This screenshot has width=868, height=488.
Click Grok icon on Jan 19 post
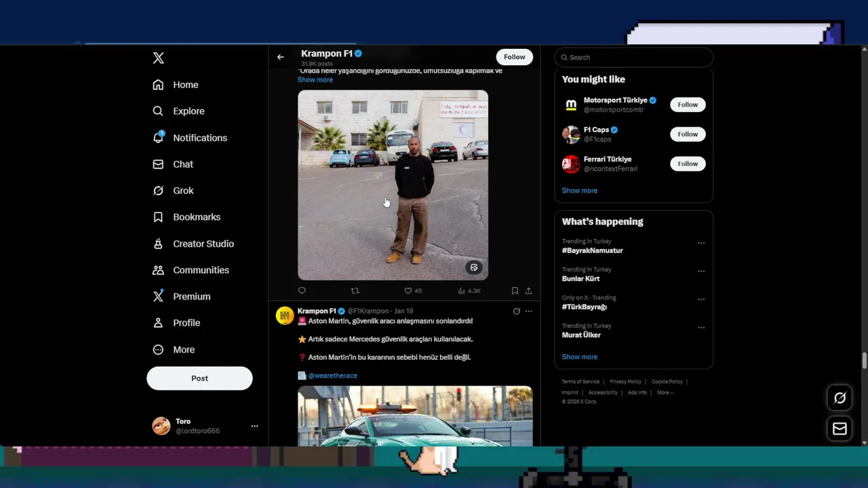(x=516, y=311)
